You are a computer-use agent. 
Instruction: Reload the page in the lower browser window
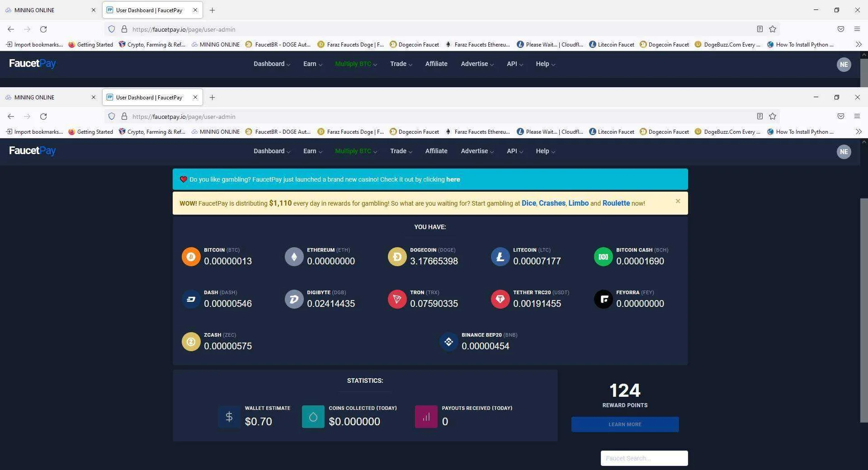tap(43, 117)
